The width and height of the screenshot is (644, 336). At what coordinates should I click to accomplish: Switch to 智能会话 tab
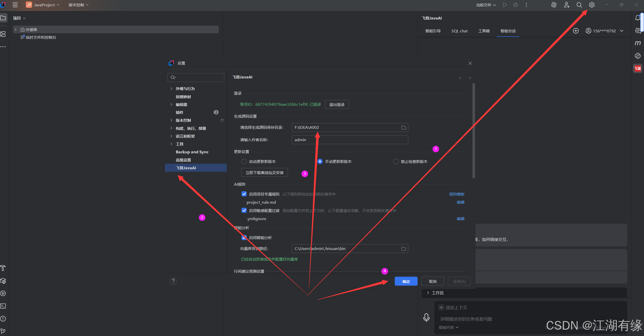click(x=508, y=31)
